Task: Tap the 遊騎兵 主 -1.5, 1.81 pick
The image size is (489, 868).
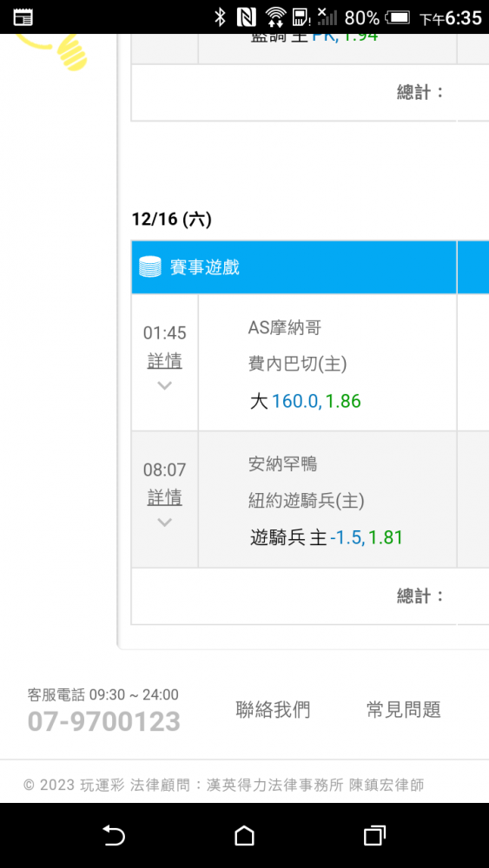Action: (x=327, y=537)
